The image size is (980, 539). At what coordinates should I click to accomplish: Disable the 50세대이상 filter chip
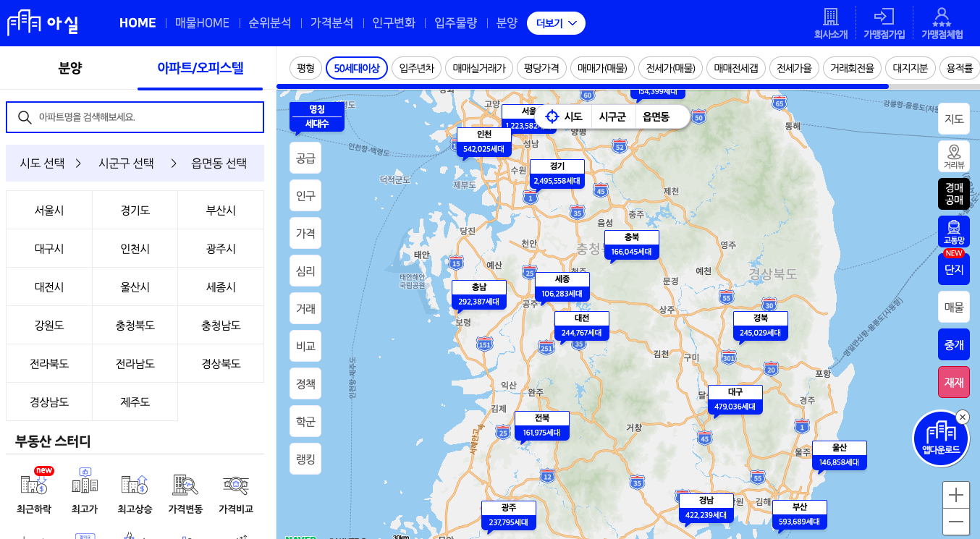coord(356,67)
